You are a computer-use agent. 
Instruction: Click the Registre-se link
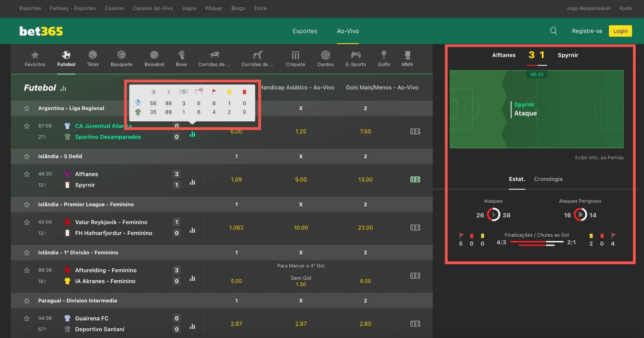587,31
